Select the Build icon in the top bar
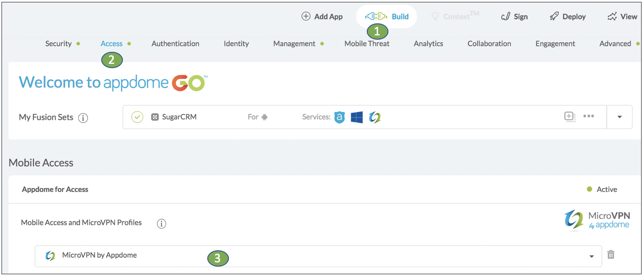 pos(375,16)
